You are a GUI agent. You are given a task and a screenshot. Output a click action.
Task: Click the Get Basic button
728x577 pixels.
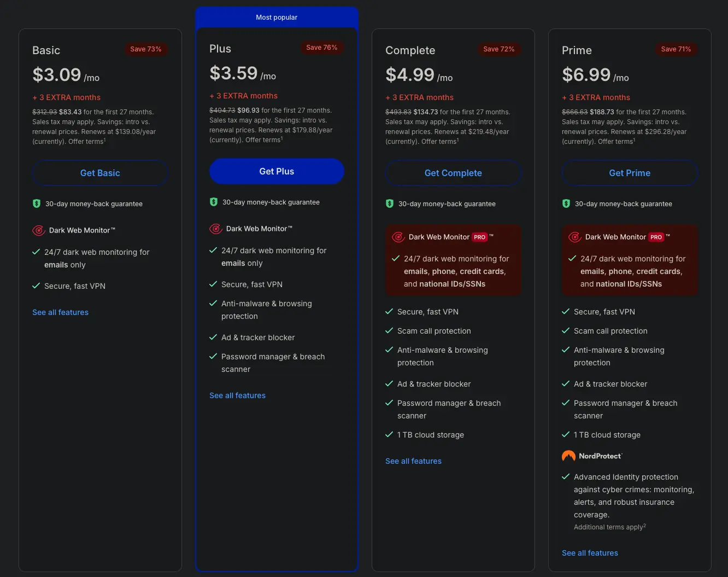coord(100,173)
